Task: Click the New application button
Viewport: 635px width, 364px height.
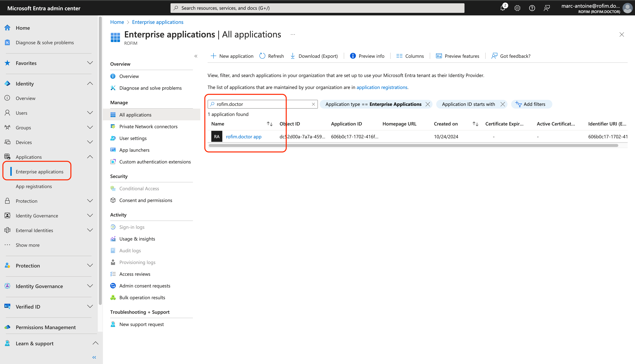Action: (x=232, y=56)
